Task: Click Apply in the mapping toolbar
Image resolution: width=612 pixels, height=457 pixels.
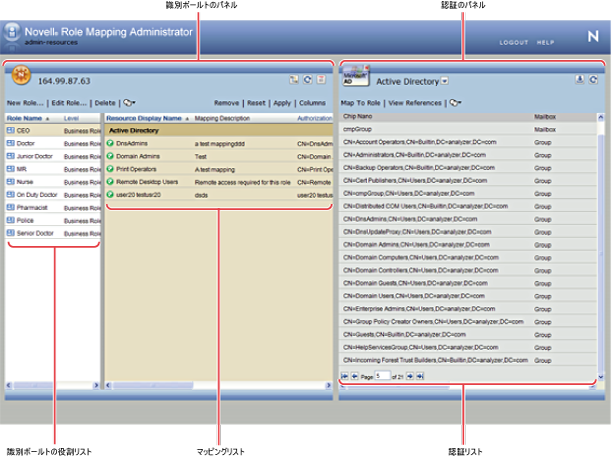Action: pos(282,103)
